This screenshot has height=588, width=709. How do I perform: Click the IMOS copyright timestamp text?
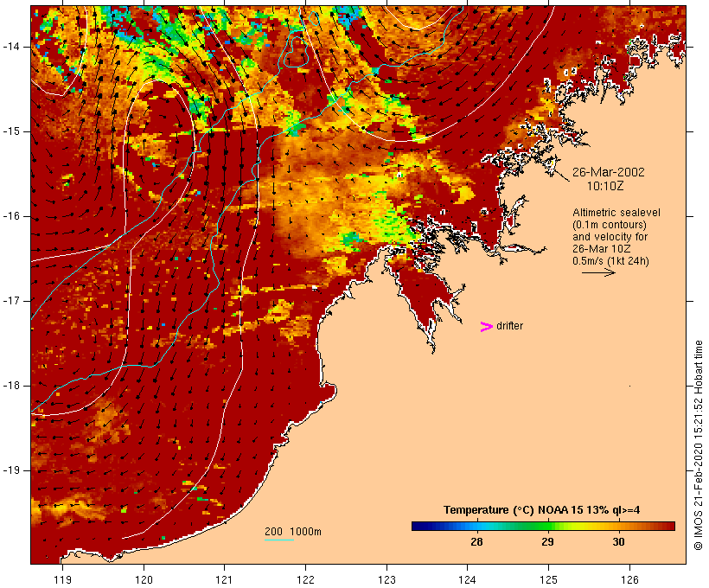click(699, 445)
